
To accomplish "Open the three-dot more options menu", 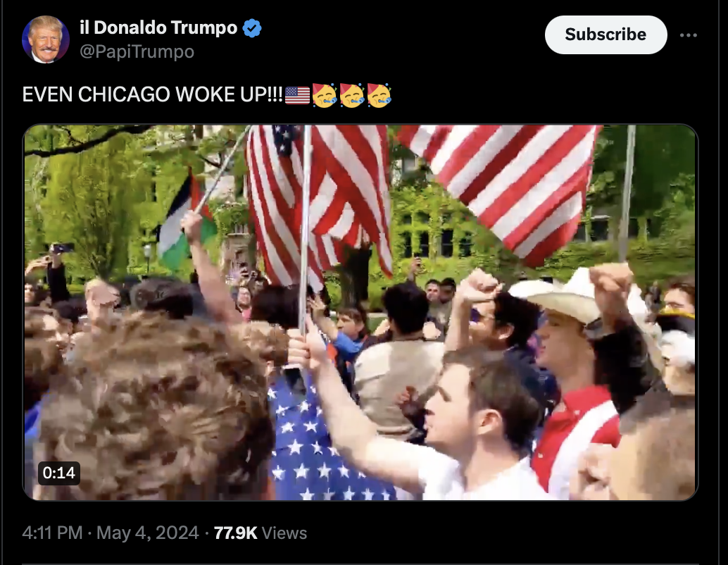I will [x=688, y=35].
